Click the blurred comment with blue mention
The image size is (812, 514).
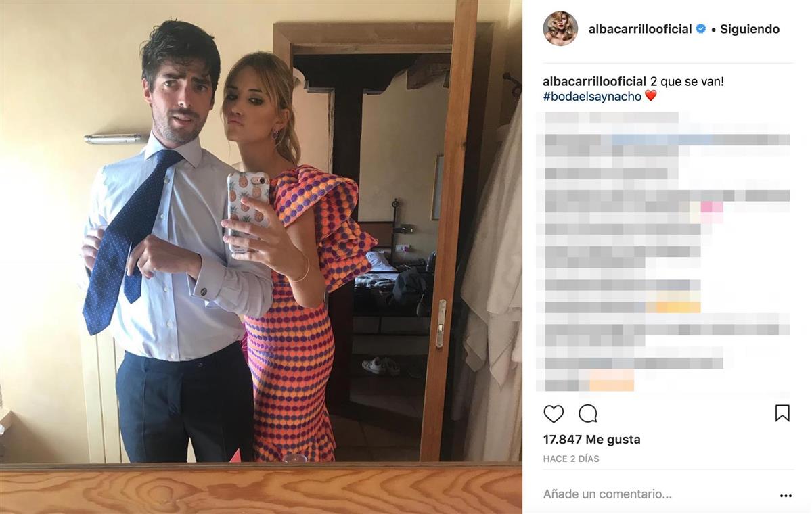667,140
